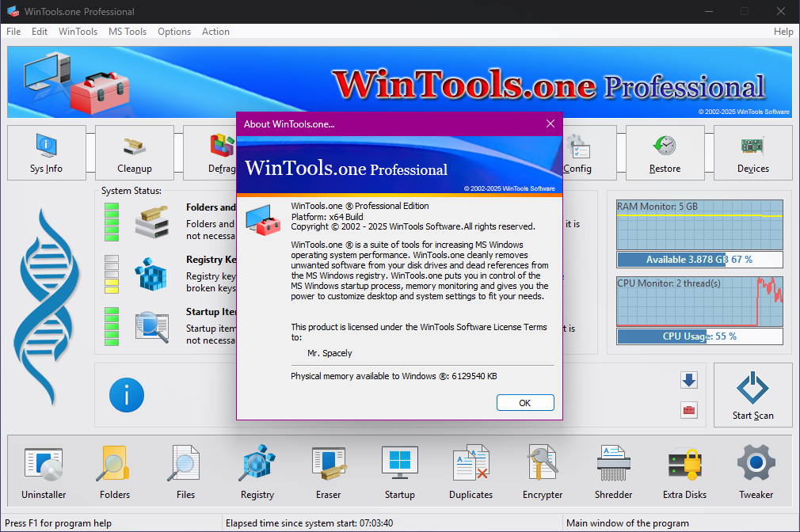Open the Devices tool
This screenshot has width=800, height=532.
(752, 153)
